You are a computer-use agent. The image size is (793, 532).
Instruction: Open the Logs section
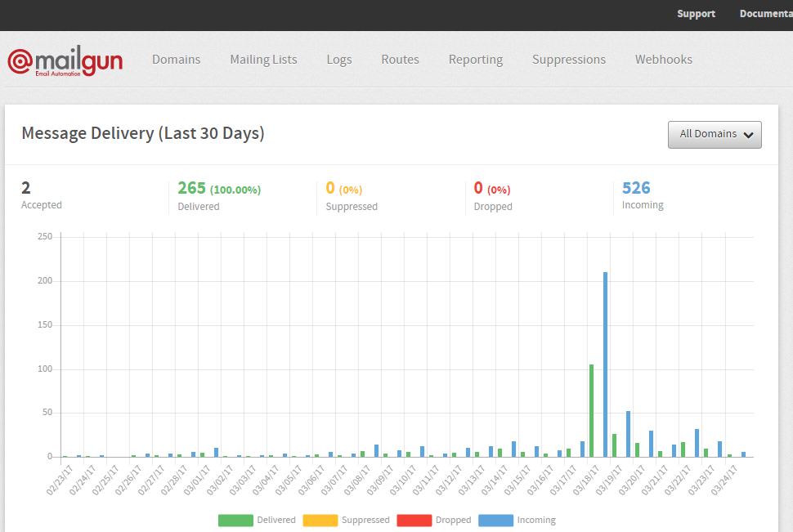338,60
